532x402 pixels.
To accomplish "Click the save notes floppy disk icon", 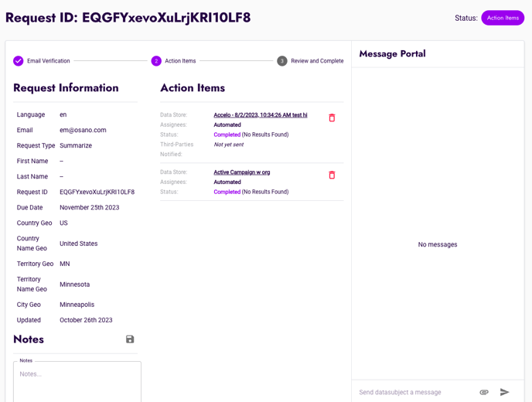I will (130, 339).
